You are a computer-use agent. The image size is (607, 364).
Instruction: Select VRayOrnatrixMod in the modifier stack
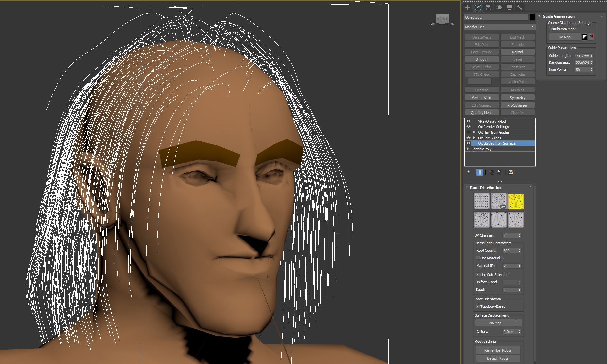click(492, 121)
